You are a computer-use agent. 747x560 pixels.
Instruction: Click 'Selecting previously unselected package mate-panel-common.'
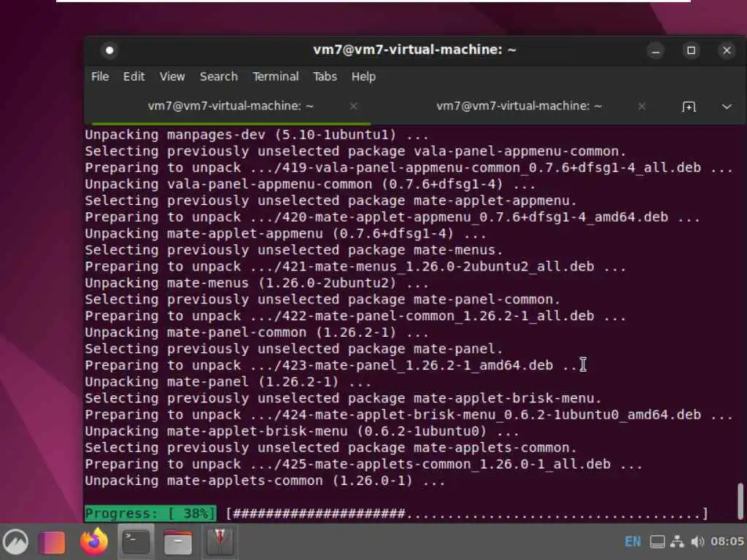(322, 300)
